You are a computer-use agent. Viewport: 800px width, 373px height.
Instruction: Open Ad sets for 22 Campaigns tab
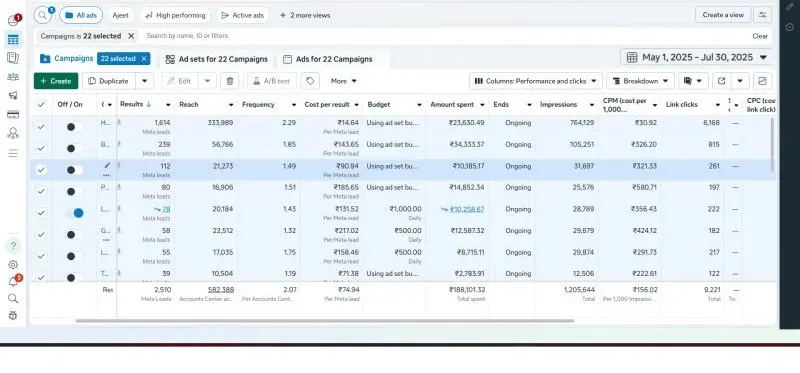click(217, 59)
